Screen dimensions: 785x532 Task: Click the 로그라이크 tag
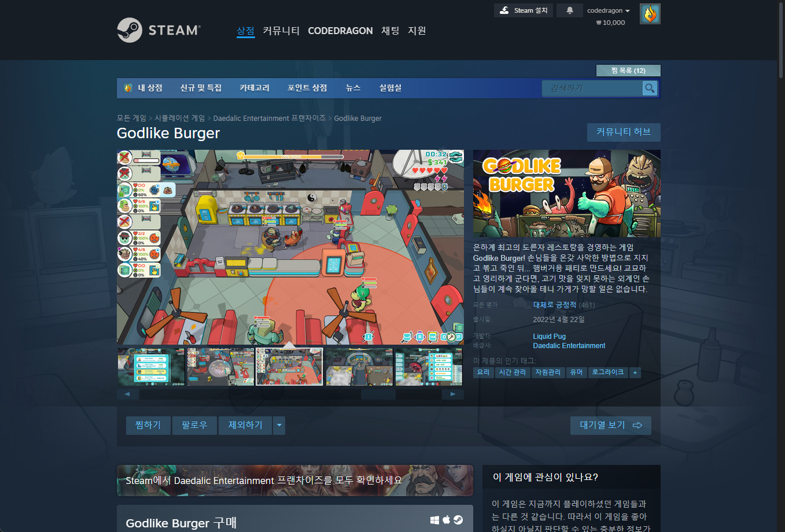(608, 372)
